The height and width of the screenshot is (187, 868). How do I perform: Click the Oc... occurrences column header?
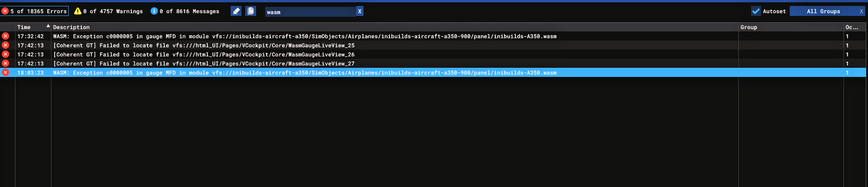tap(852, 27)
